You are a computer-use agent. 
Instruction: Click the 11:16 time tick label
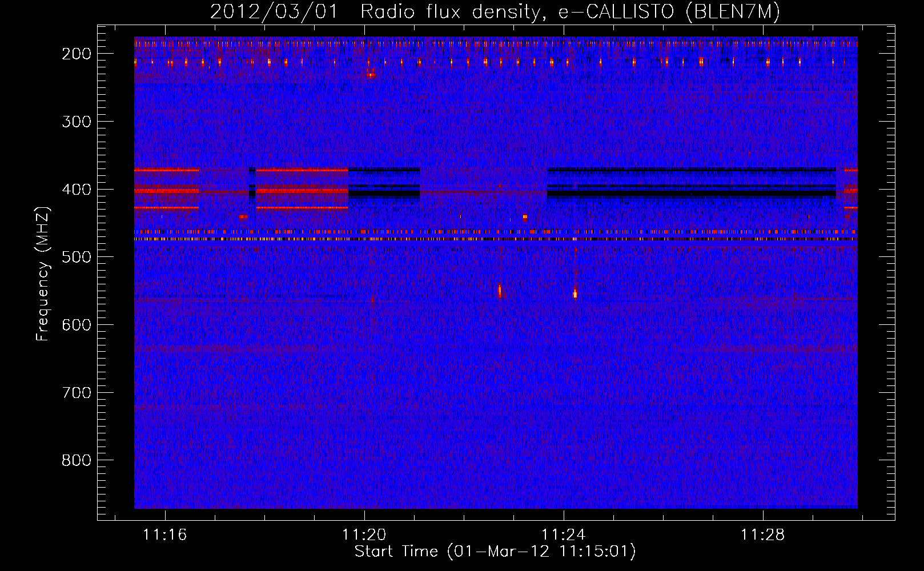[165, 535]
